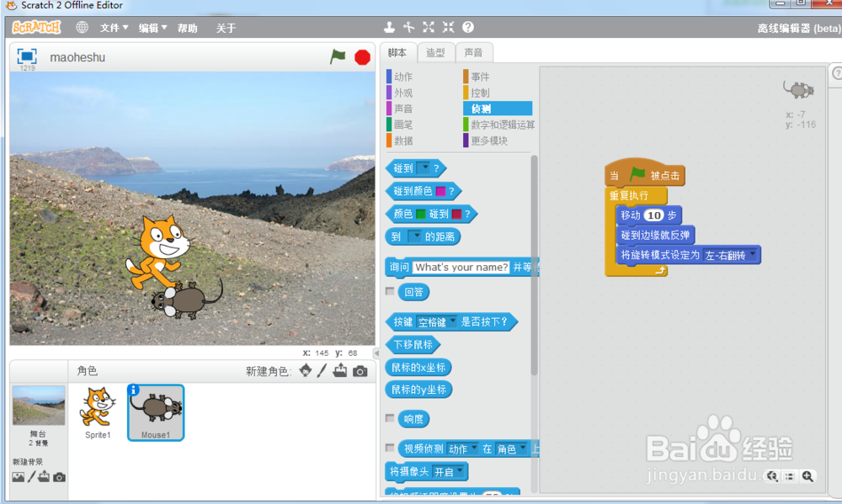Open the 编辑 menu
Screen dimensions: 842x504
point(152,28)
